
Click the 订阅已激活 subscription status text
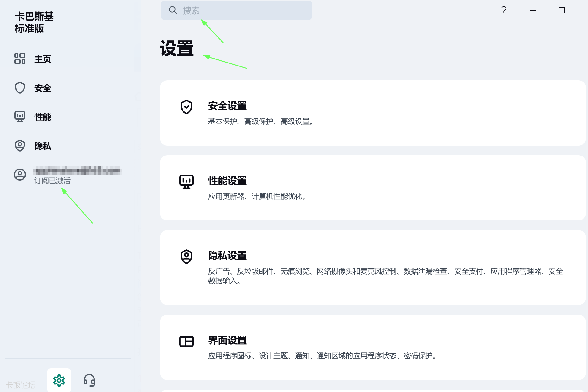52,181
